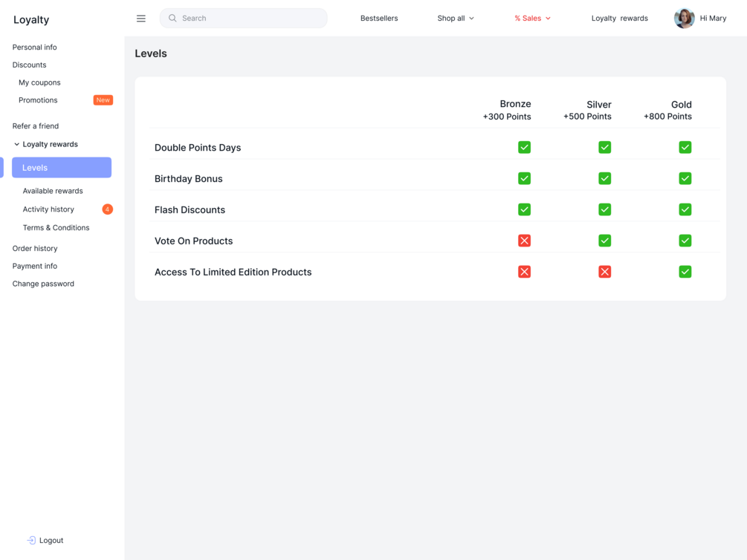Click the hamburger menu icon
Screen dimensions: 747x560
[x=141, y=19]
